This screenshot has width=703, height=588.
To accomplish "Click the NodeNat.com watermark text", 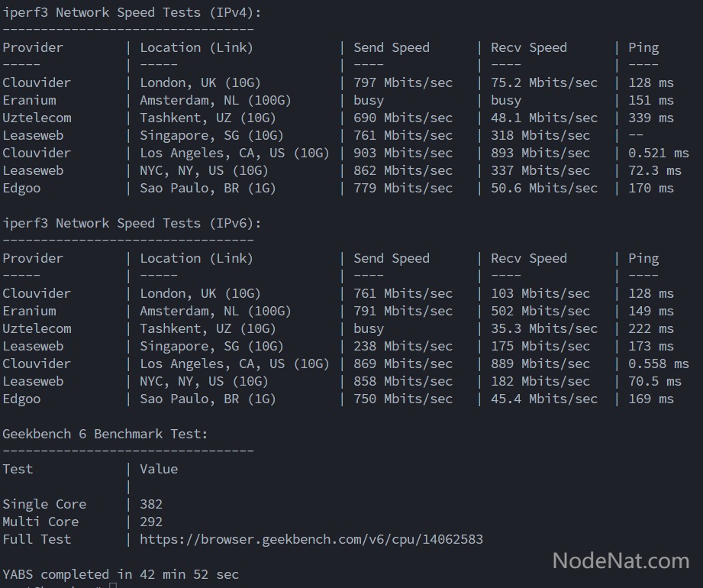I will 621,561.
